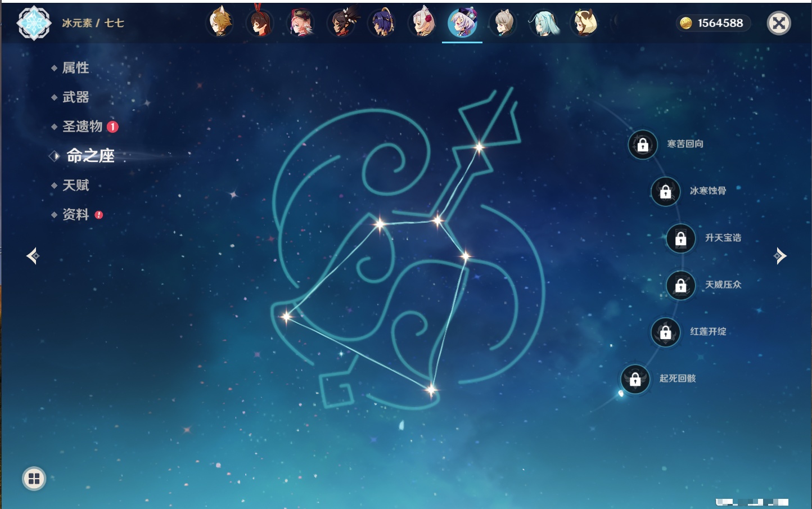Viewport: 812px width, 509px height.
Task: Open the locked constellation node 红莲开绽
Action: tap(666, 332)
